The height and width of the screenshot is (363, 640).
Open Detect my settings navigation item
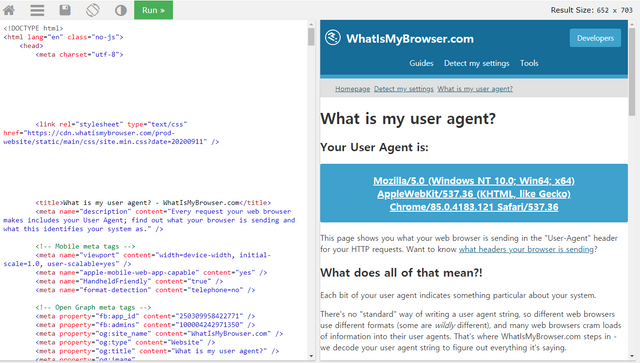[476, 63]
